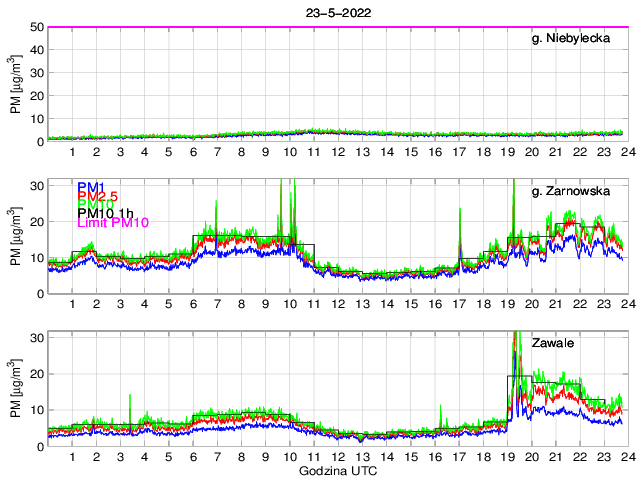Click the Godzina UTC axis label

338,471
